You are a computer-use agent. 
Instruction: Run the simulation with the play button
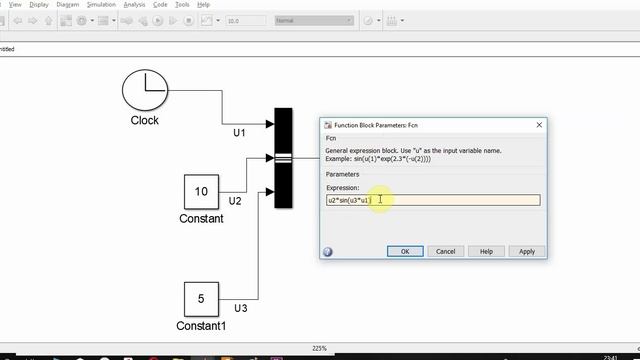tap(158, 20)
